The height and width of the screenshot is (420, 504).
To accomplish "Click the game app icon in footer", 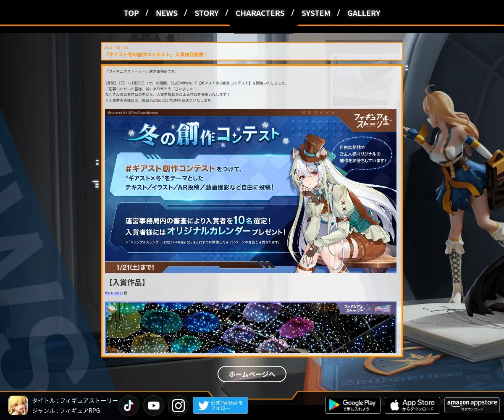I will 18,405.
